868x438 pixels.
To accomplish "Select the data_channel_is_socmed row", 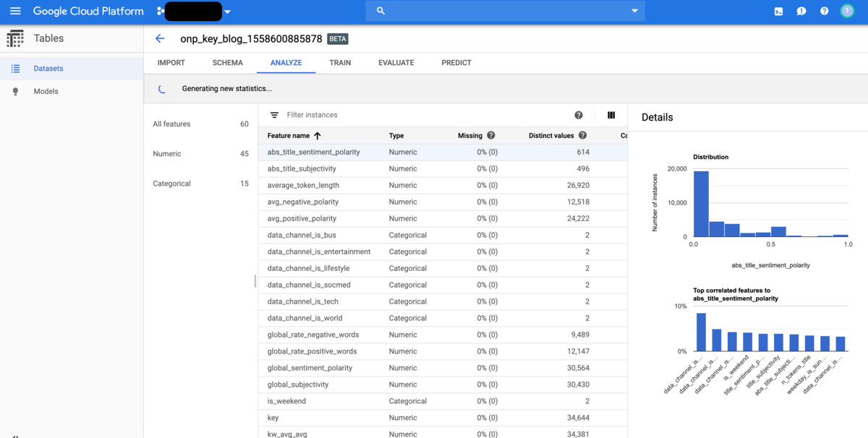I will (x=443, y=285).
